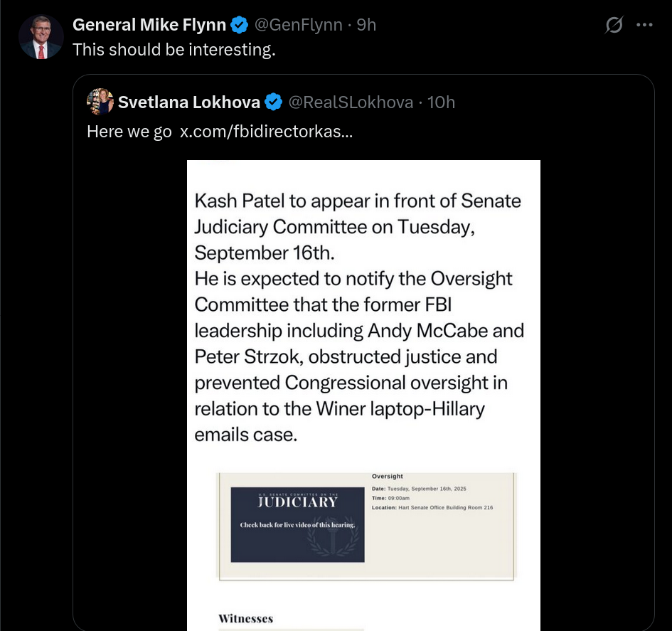
Task: Click the Judiciary hearing video banner
Action: pos(297,524)
